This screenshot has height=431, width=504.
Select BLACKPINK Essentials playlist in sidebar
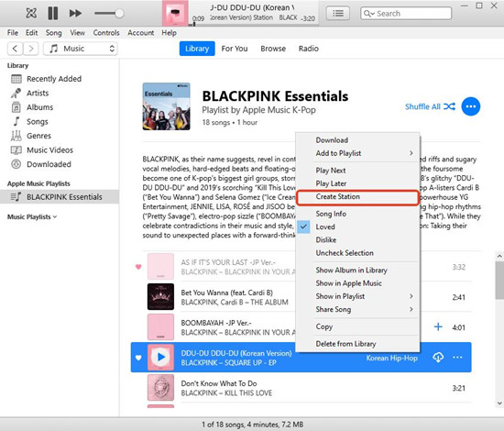tap(60, 197)
